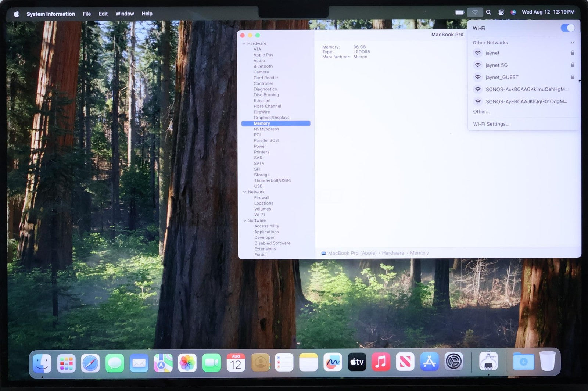Open the Messages app in the Dock
The height and width of the screenshot is (391, 588).
click(115, 363)
